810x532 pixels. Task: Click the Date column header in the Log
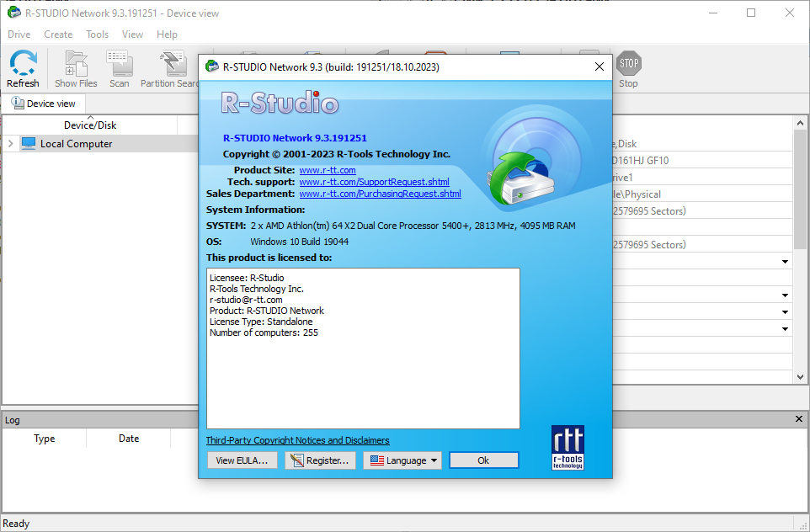point(129,439)
